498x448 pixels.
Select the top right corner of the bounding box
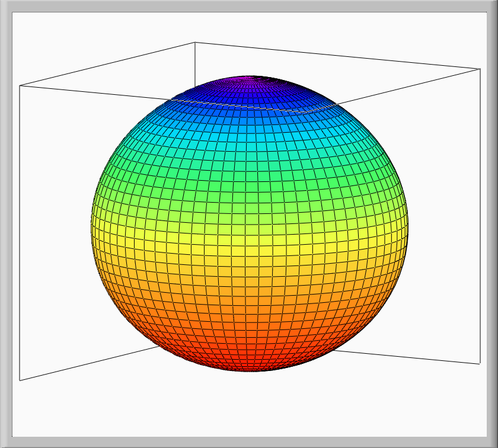click(x=479, y=69)
